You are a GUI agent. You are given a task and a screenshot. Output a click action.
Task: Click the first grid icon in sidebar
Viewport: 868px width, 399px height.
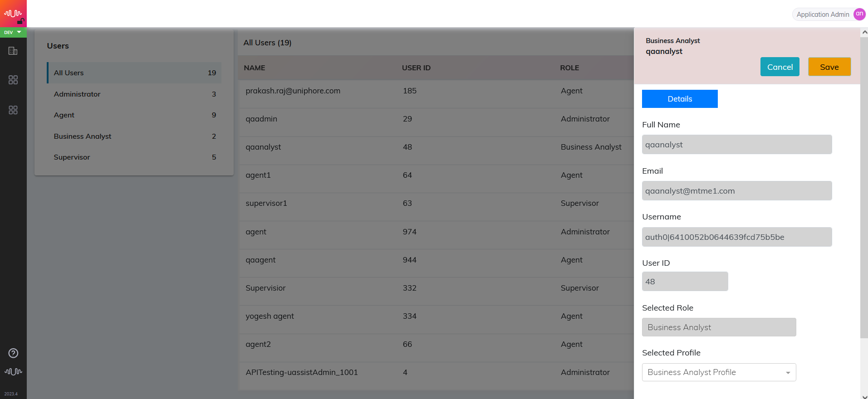pyautogui.click(x=13, y=80)
